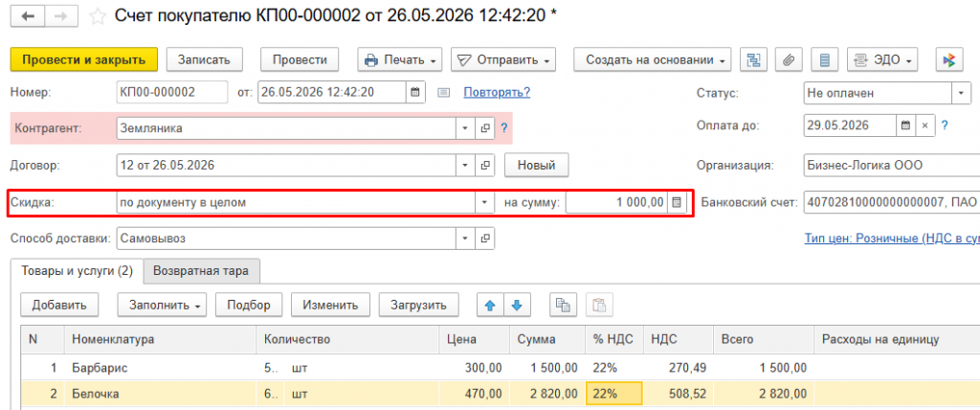Open the Отправить dropdown button
Viewport: 980px width, 410px height.
pyautogui.click(x=503, y=60)
